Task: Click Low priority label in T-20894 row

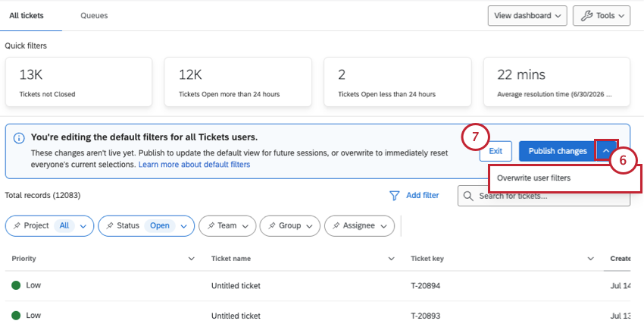Action: point(33,285)
